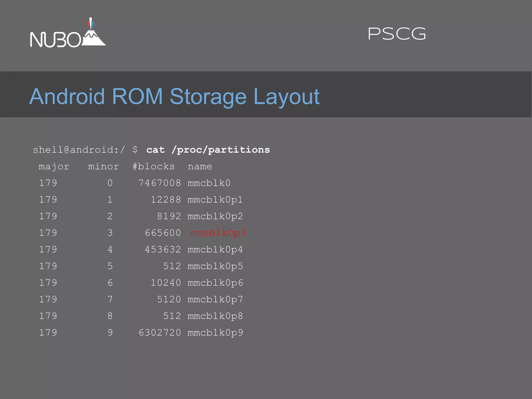Click the 'mmcblk0p9' partition name
The height and width of the screenshot is (399, 532).
[215, 333]
